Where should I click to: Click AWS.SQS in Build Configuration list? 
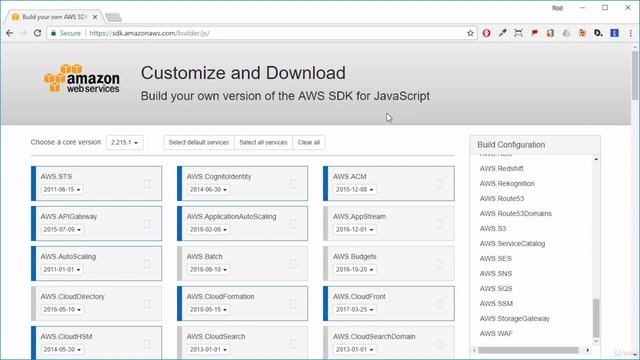coord(496,289)
